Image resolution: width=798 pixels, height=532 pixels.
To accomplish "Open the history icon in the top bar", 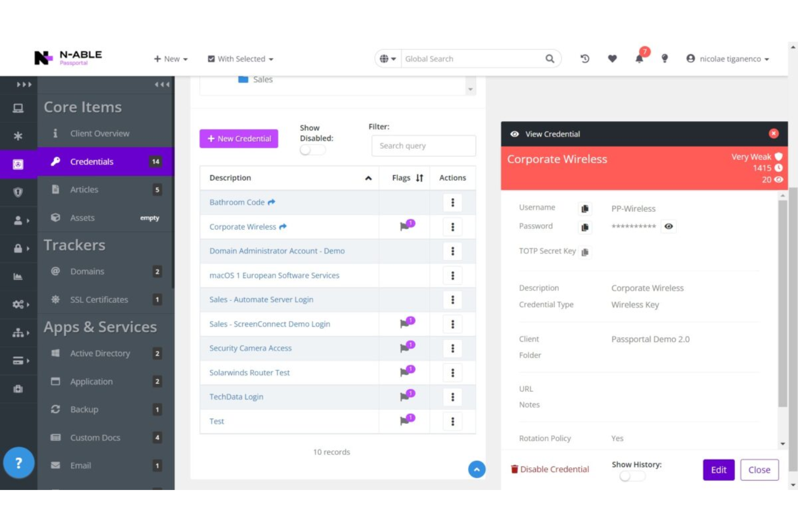I will click(584, 59).
